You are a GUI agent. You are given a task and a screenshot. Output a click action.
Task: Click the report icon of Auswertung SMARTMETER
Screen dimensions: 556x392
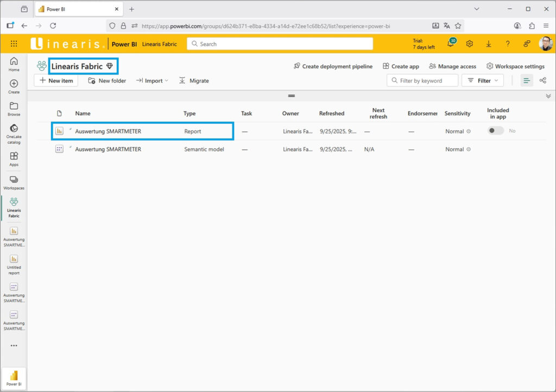coord(59,131)
